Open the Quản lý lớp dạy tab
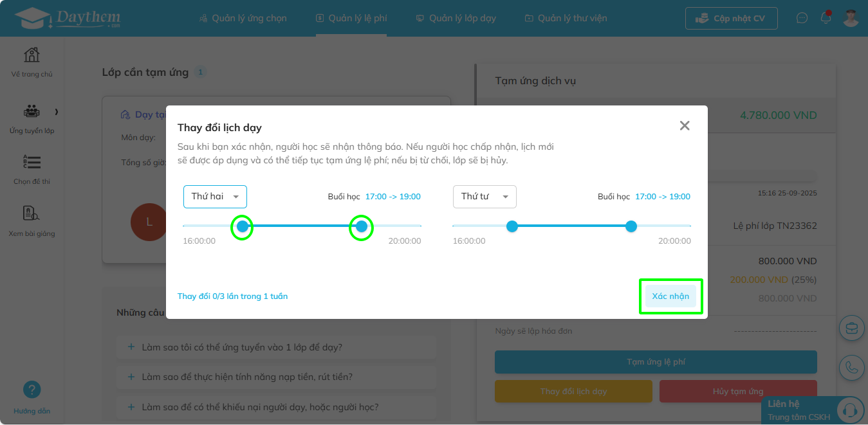The image size is (868, 425). tap(456, 18)
